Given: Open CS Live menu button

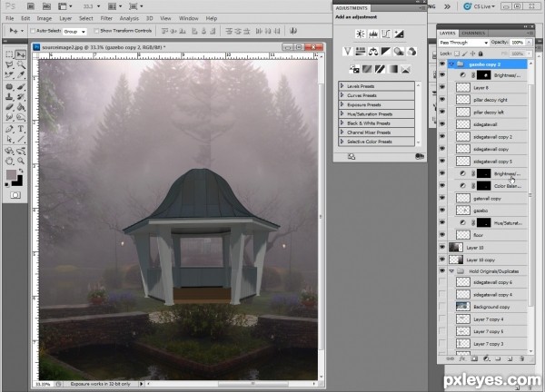Looking at the screenshot, I should (x=480, y=6).
